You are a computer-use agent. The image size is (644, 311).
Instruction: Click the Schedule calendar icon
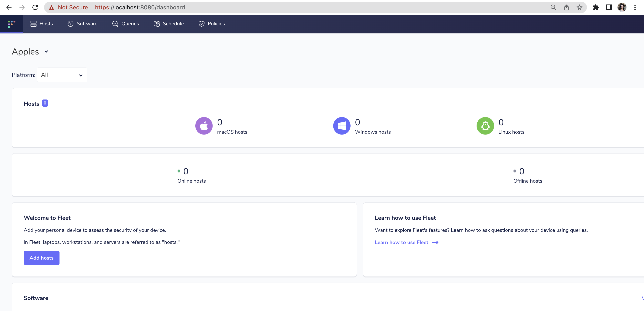coord(157,23)
